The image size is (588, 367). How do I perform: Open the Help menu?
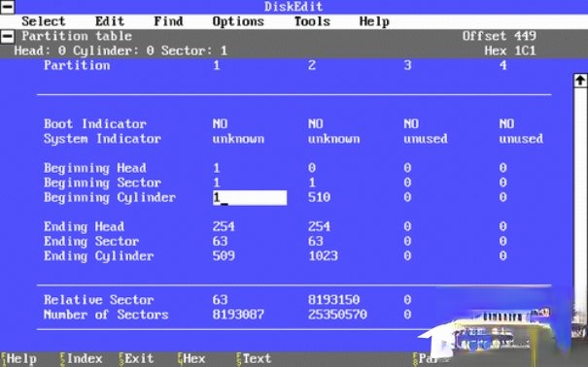point(374,21)
